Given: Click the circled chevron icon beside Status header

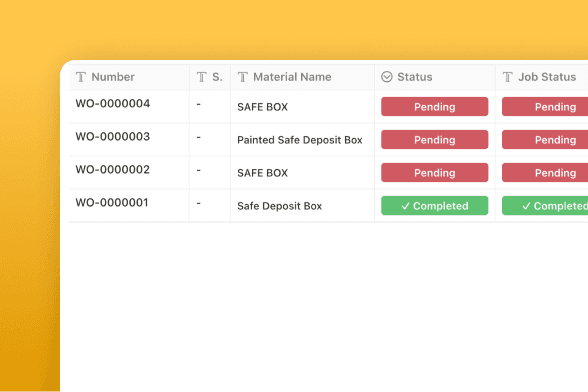Looking at the screenshot, I should (387, 77).
